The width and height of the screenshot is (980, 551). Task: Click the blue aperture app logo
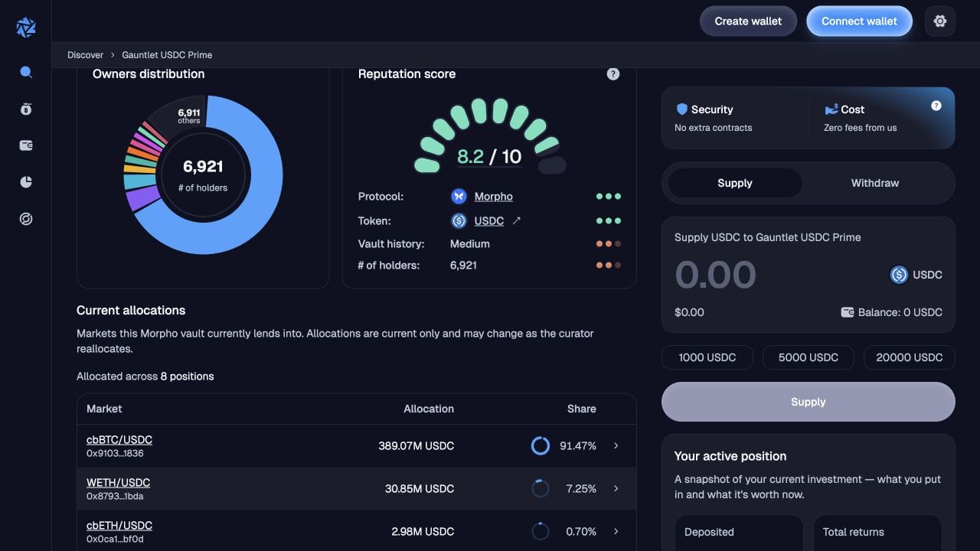(x=26, y=28)
